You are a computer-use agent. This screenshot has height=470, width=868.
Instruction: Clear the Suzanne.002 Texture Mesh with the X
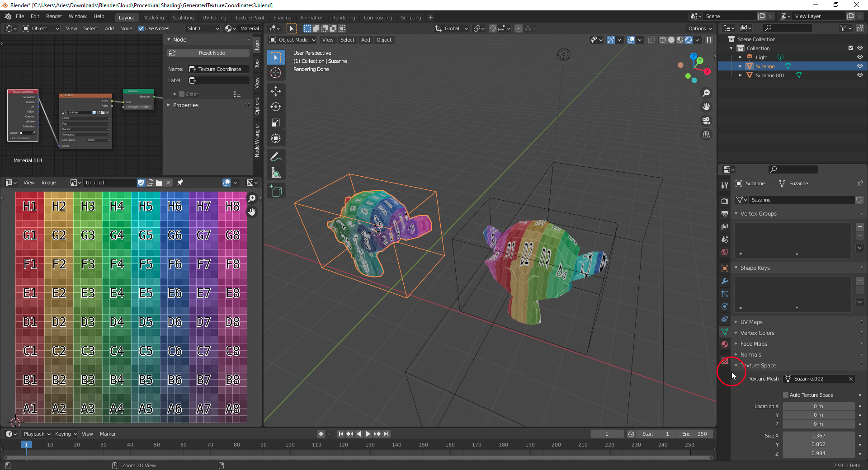point(850,379)
